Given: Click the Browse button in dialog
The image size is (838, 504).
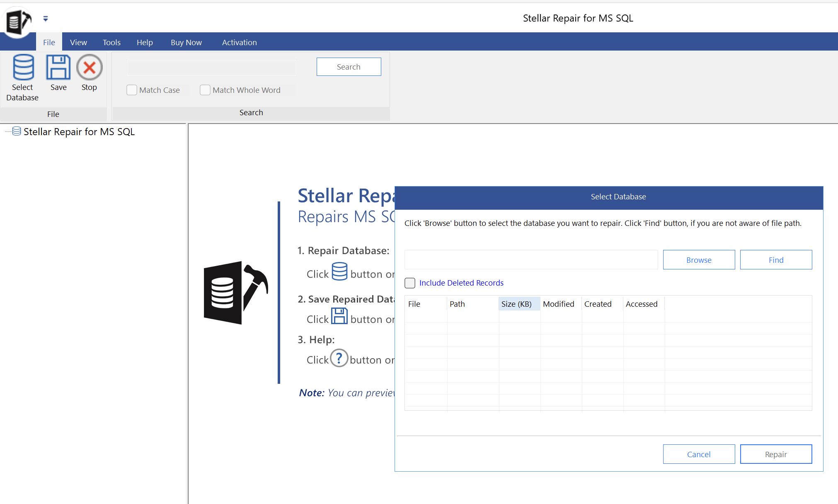Looking at the screenshot, I should [699, 260].
